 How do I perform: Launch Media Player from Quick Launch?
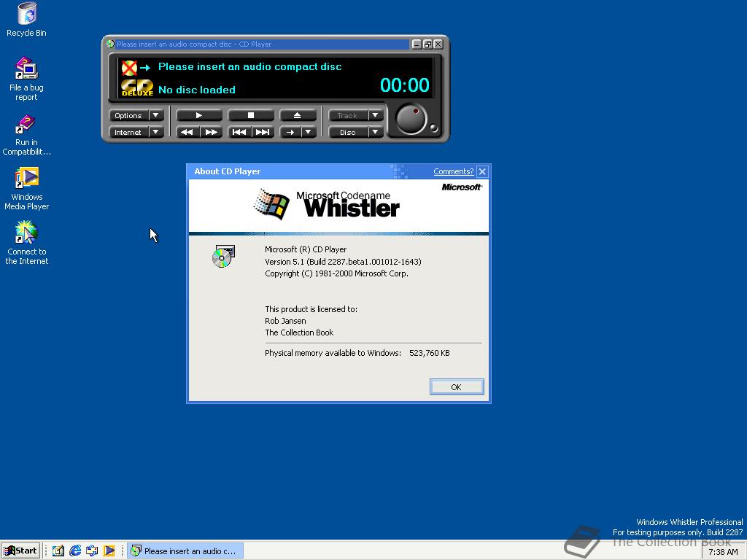(x=109, y=551)
